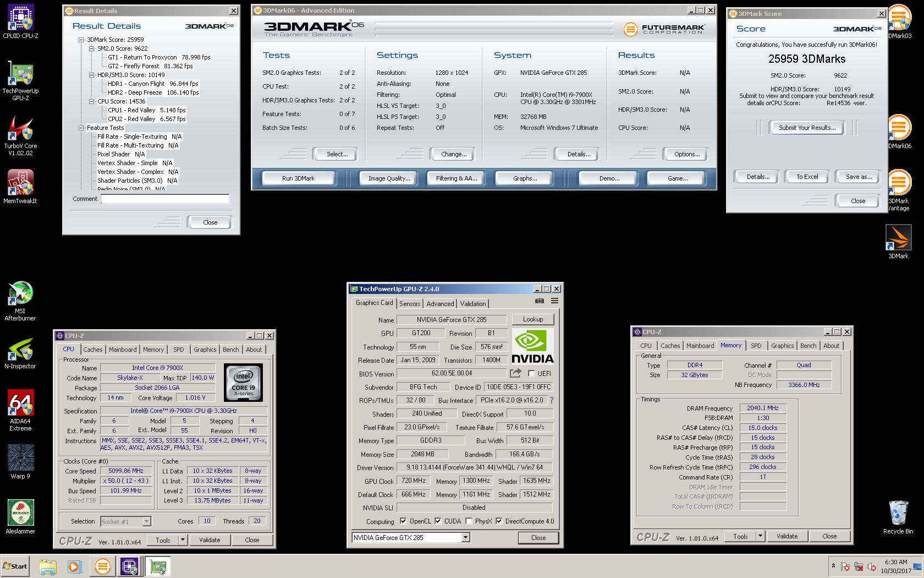Toggle the DirectCompute 4.0 checkbox

[499, 521]
